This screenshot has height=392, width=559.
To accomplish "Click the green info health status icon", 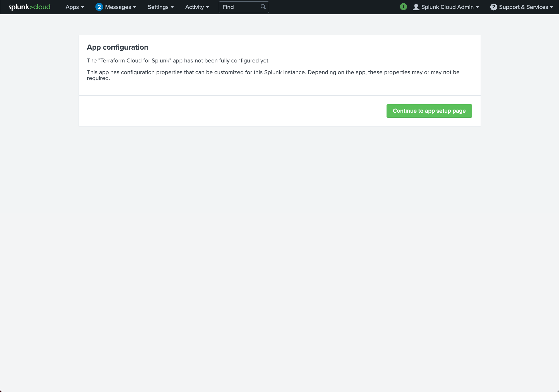I will point(403,7).
